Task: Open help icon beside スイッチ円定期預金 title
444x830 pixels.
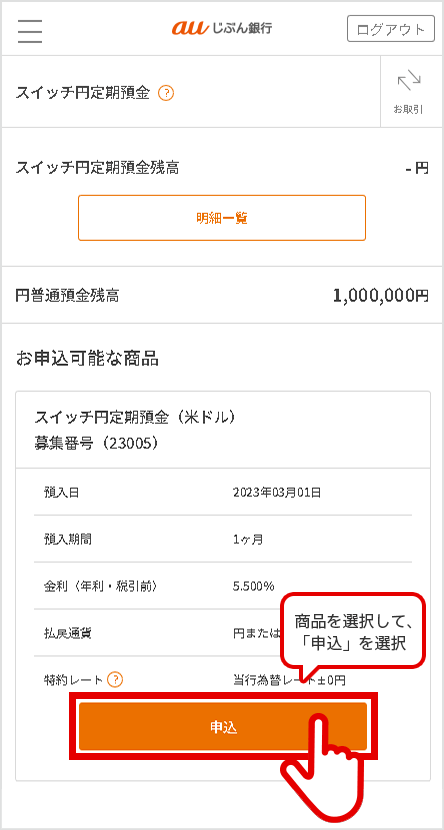Action: 166,94
